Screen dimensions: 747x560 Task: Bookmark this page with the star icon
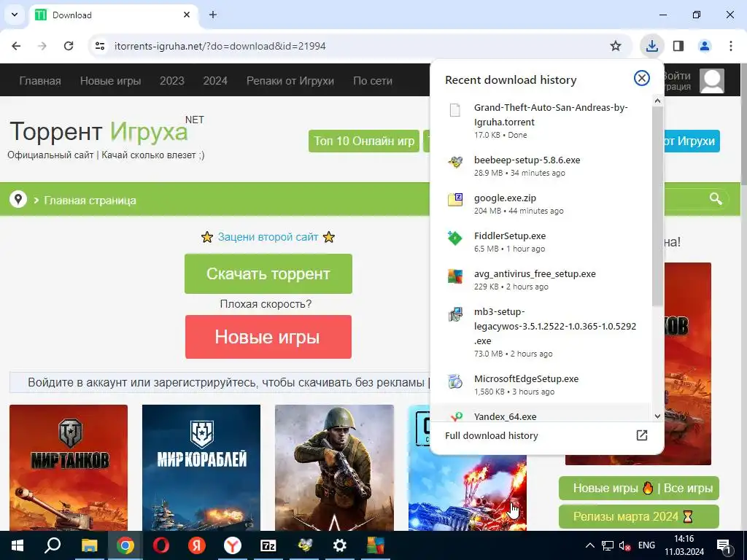point(616,46)
